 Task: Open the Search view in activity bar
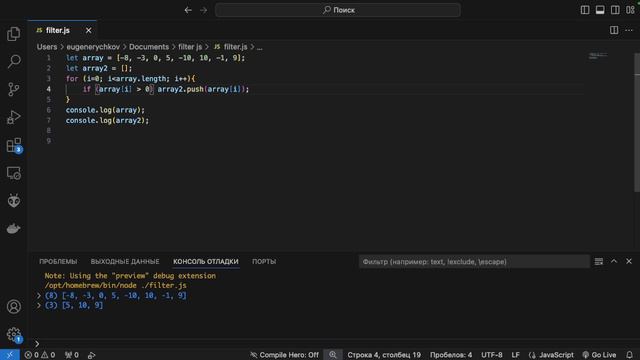(13, 62)
